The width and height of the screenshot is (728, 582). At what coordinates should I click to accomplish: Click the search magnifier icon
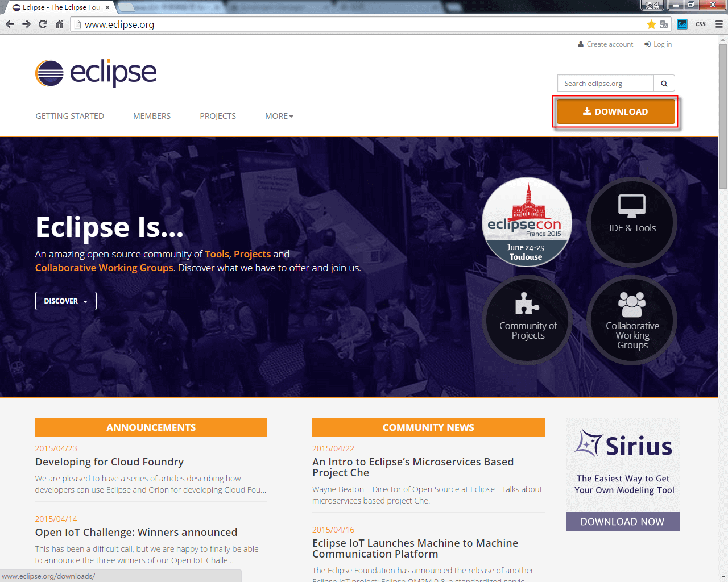click(664, 82)
